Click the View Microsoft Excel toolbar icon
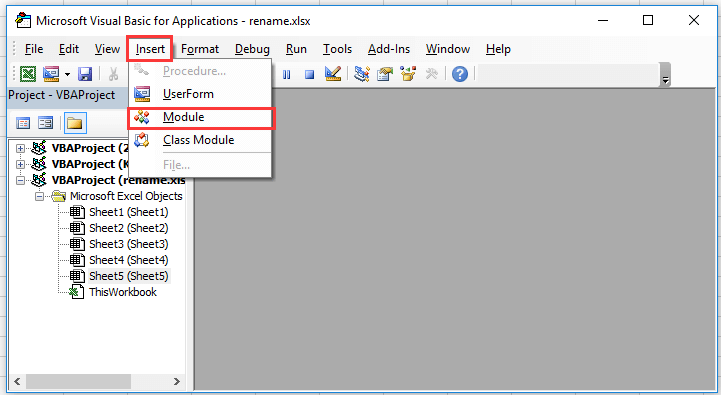The image size is (721, 395). click(28, 74)
